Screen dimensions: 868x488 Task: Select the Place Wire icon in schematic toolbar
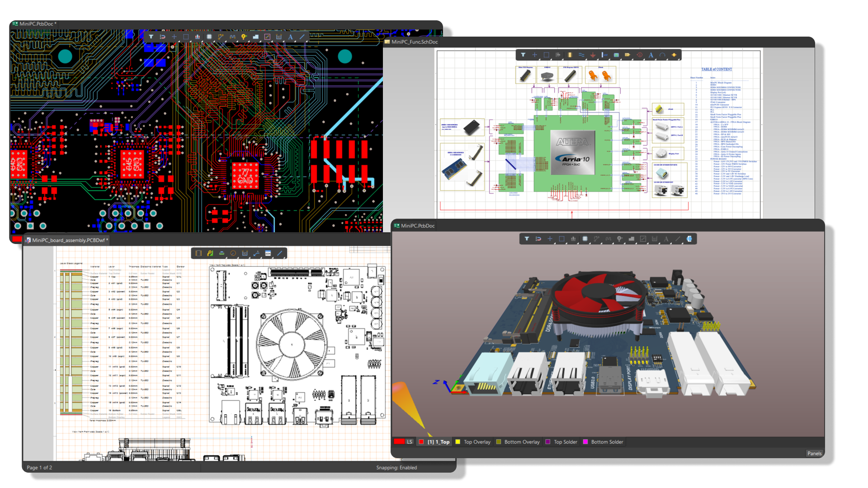(x=581, y=55)
